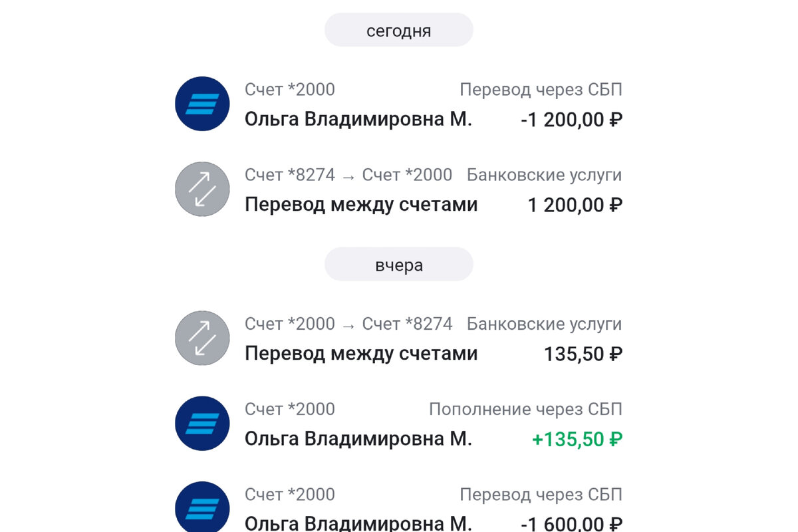Click the icon beside Перевод между счетами 135,50
This screenshot has width=798, height=532.
coord(201,338)
